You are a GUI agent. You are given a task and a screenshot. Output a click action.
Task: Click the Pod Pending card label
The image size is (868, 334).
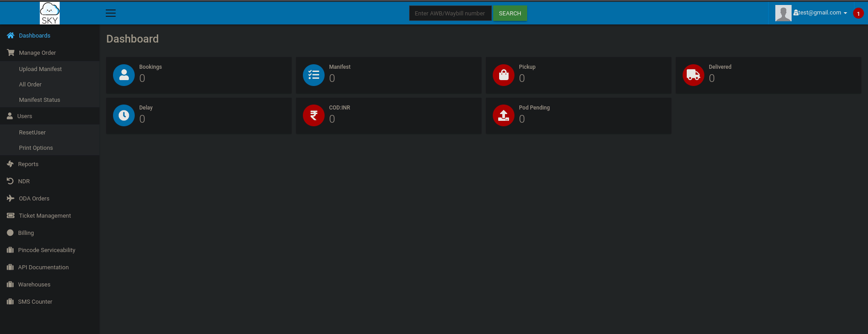pos(534,108)
